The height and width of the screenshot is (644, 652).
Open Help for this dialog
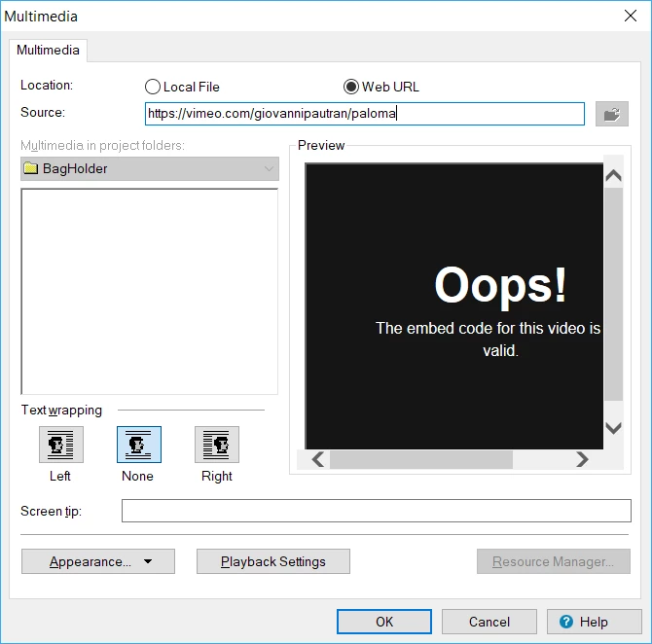coord(595,622)
